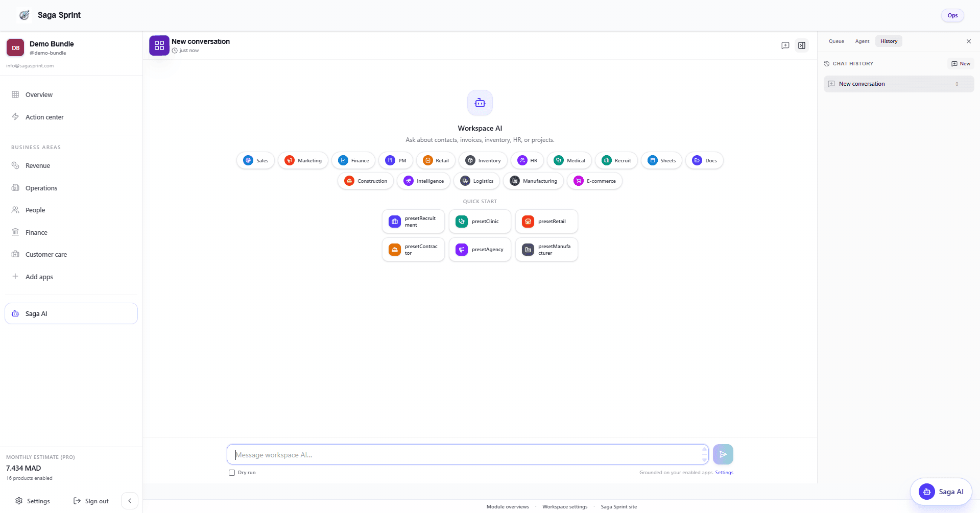Pick the Inventory module chip
This screenshot has width=980, height=513.
tap(483, 160)
